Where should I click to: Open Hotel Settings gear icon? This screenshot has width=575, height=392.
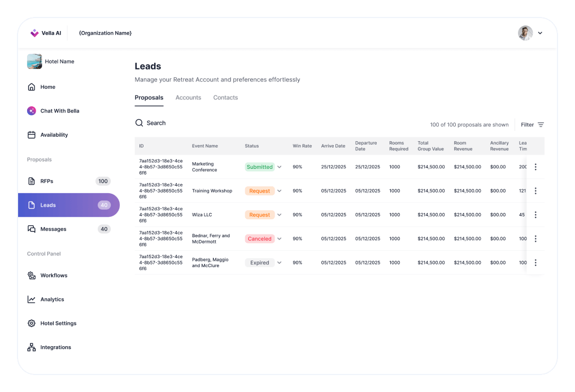32,324
